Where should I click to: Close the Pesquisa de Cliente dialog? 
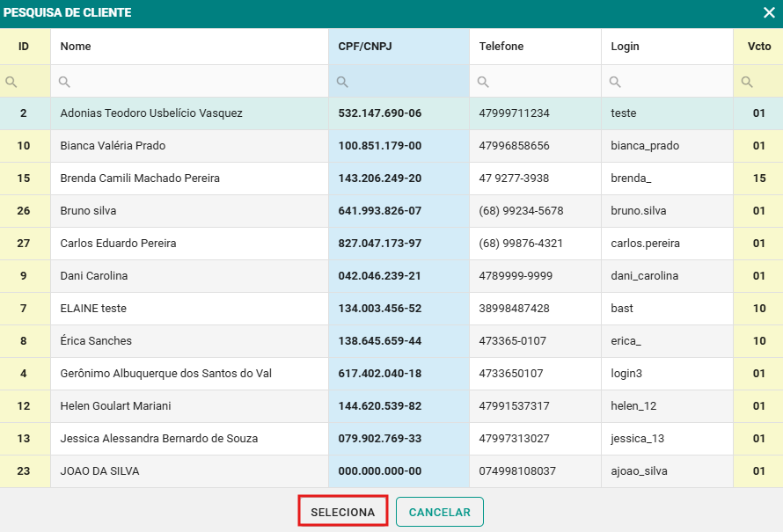pos(768,13)
